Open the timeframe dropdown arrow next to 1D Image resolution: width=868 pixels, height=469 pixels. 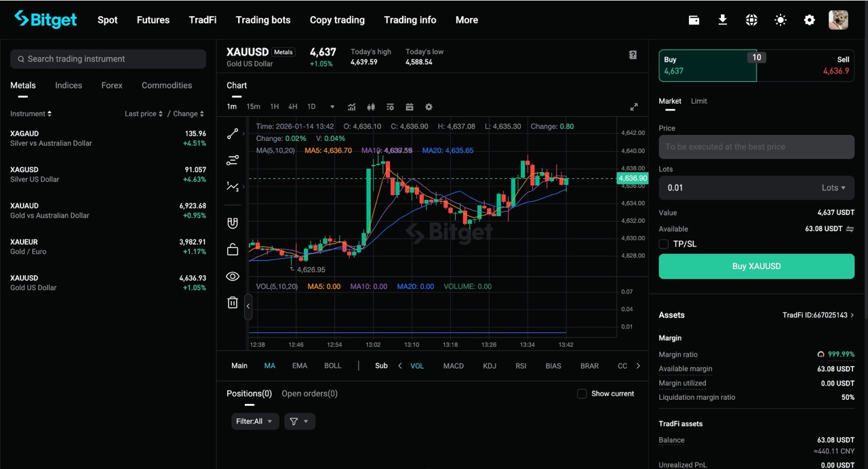click(332, 106)
